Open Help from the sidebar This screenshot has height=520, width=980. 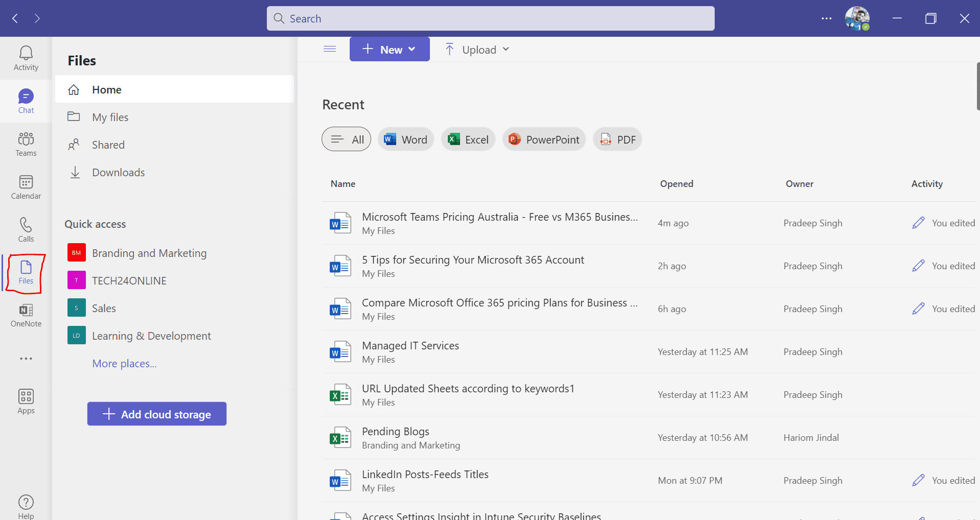(25, 505)
